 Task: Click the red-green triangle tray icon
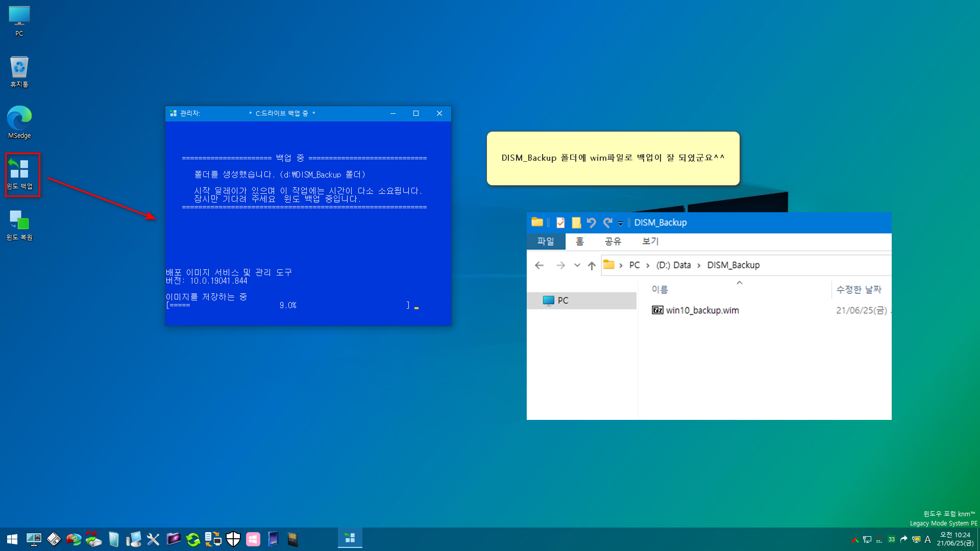click(x=855, y=539)
